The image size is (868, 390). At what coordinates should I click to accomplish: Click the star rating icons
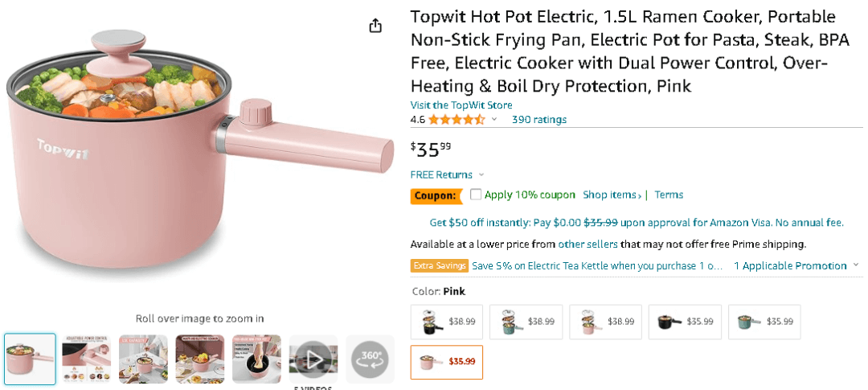point(456,120)
